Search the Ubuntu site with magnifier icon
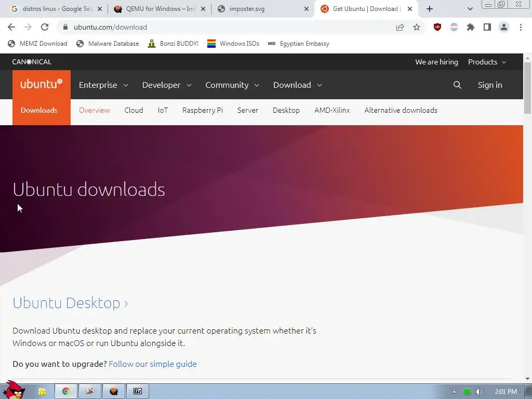Image resolution: width=532 pixels, height=399 pixels. (457, 85)
